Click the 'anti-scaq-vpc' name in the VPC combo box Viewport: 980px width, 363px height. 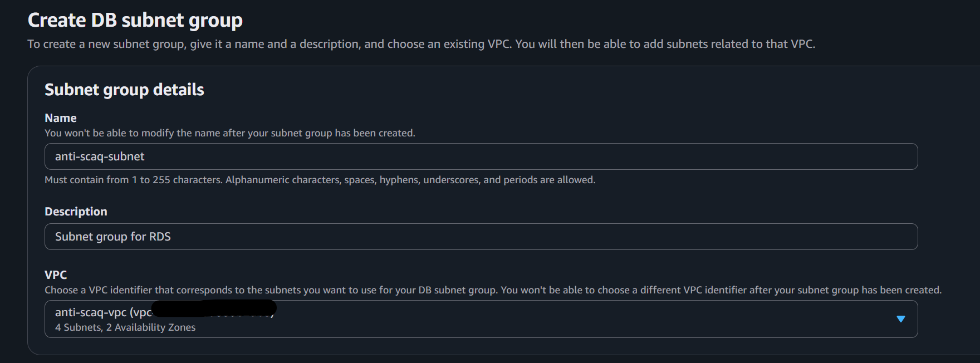pyautogui.click(x=91, y=312)
